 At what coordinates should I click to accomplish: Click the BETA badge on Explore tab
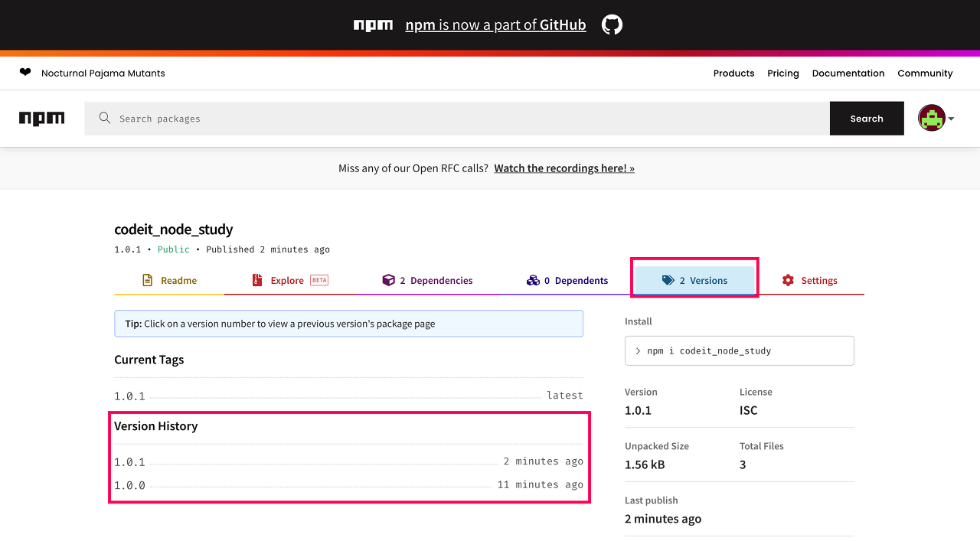(x=319, y=280)
